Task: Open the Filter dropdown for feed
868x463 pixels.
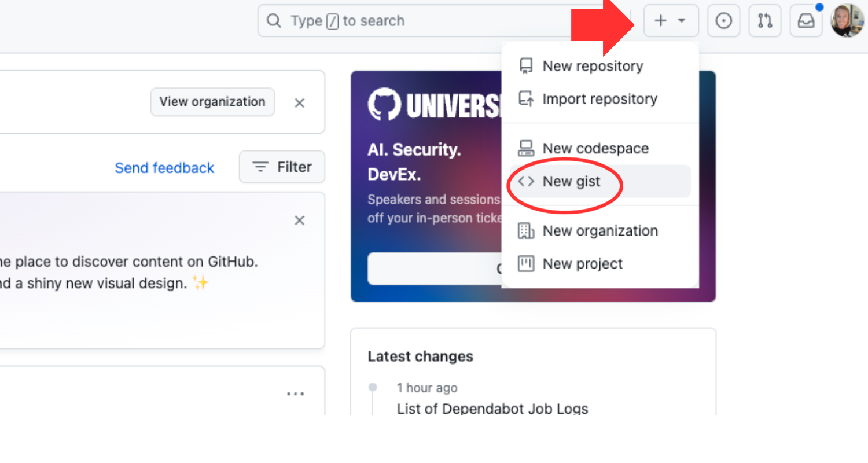Action: [282, 167]
